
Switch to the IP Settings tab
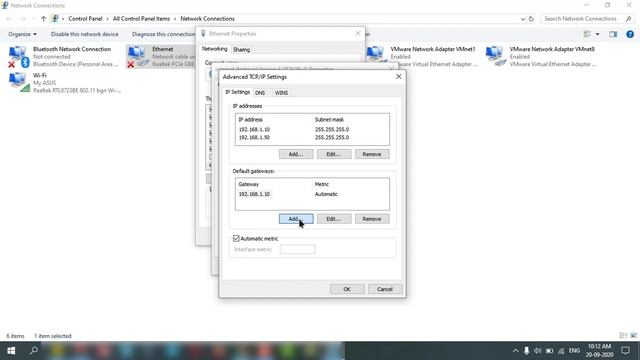[x=238, y=92]
